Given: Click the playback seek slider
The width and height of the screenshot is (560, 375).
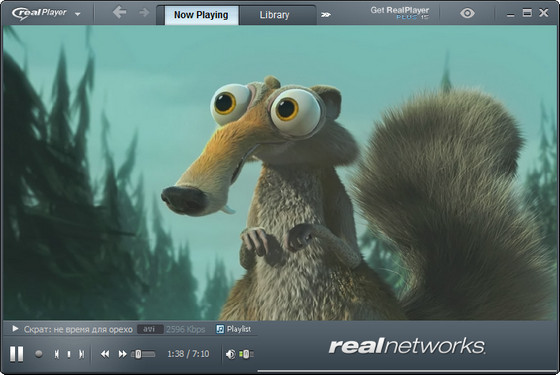Looking at the screenshot, I should point(143,354).
